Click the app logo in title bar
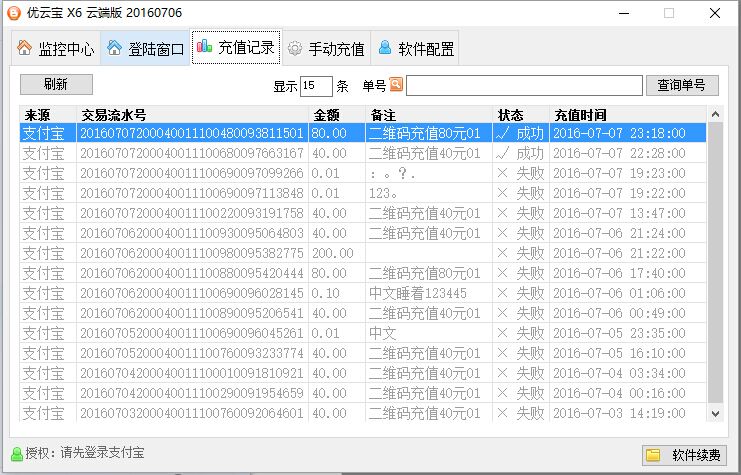The height and width of the screenshot is (475, 741). tap(14, 13)
